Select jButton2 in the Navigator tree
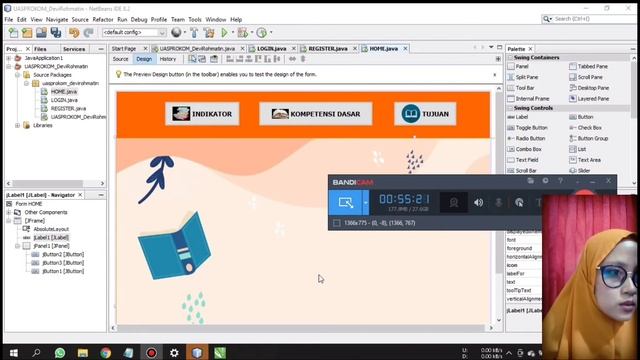This screenshot has height=360, width=640. (63, 254)
